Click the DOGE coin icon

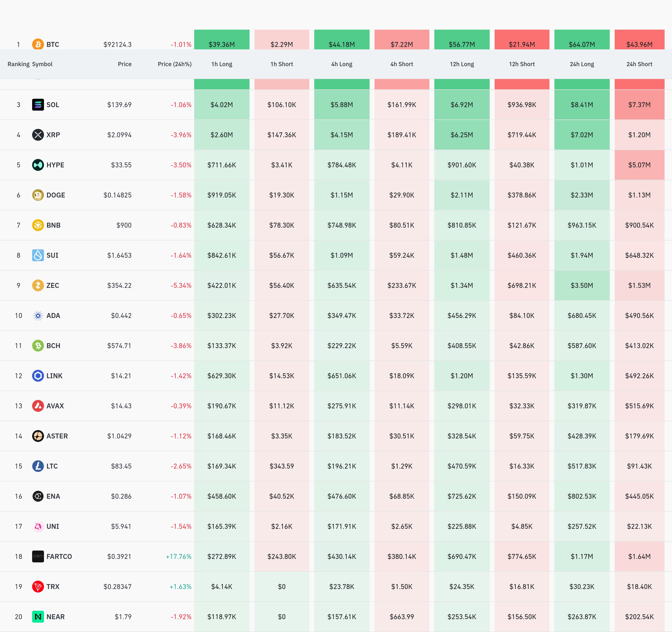pyautogui.click(x=38, y=195)
